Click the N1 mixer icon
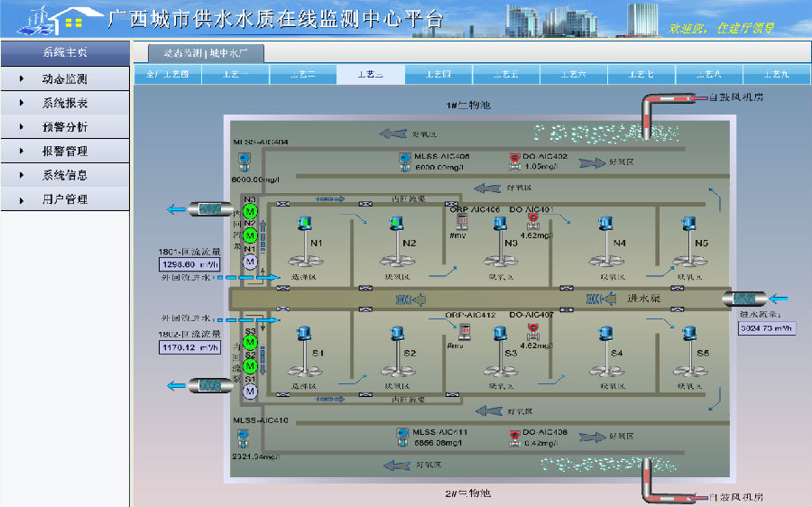This screenshot has width=812, height=507. 303,242
